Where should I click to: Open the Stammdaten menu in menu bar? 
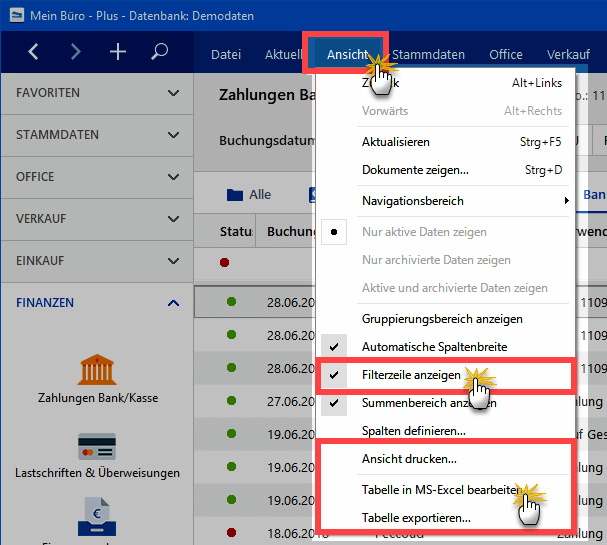click(428, 55)
